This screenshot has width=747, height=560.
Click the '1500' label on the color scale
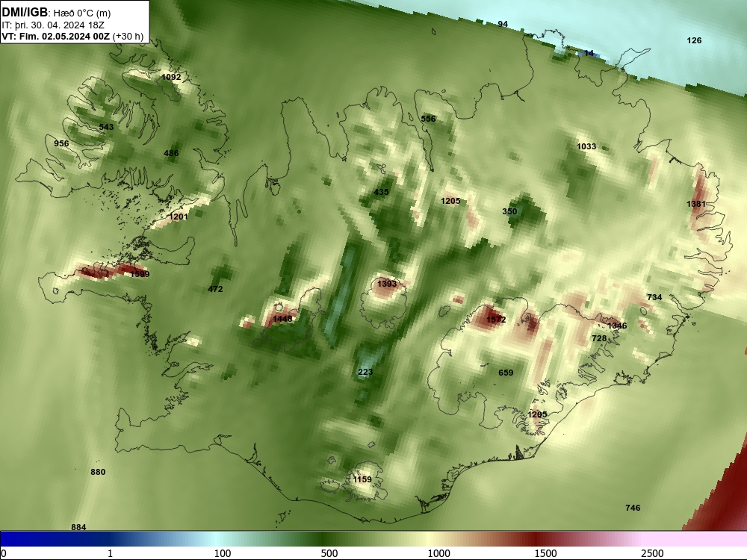[545, 553]
